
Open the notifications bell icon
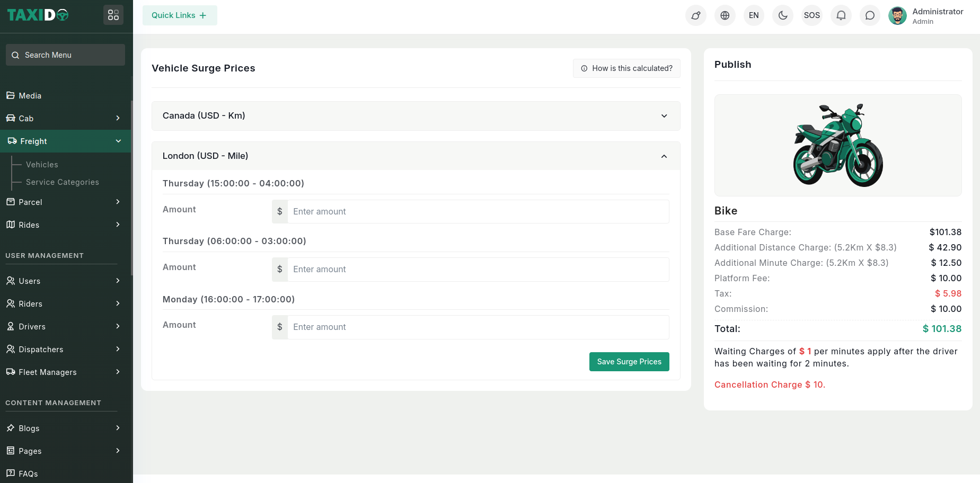(841, 15)
